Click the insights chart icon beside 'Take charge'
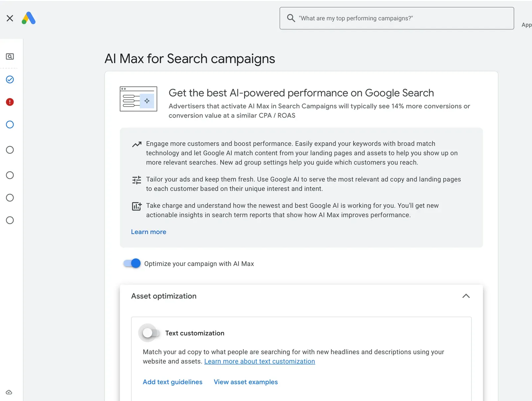This screenshot has width=532, height=401. [137, 206]
